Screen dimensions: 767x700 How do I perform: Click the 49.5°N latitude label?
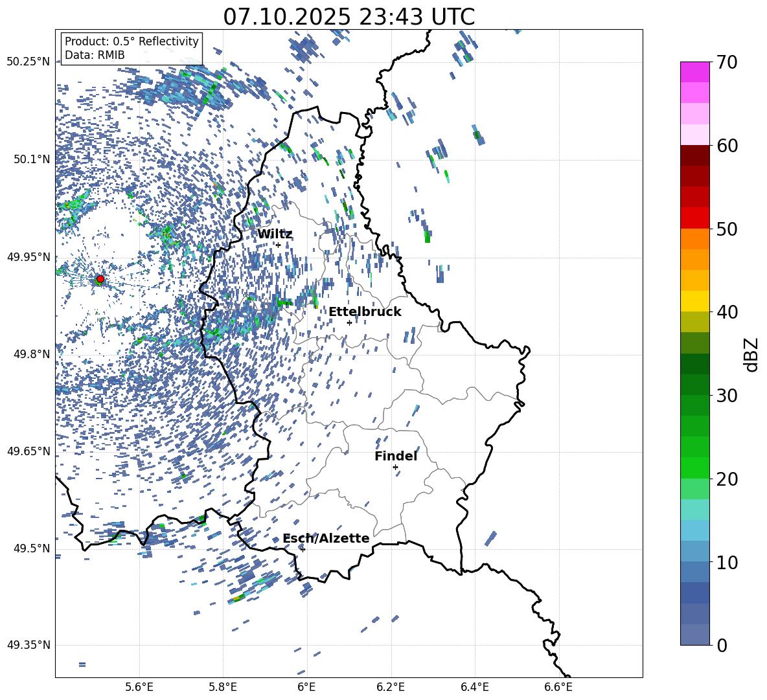click(x=31, y=548)
